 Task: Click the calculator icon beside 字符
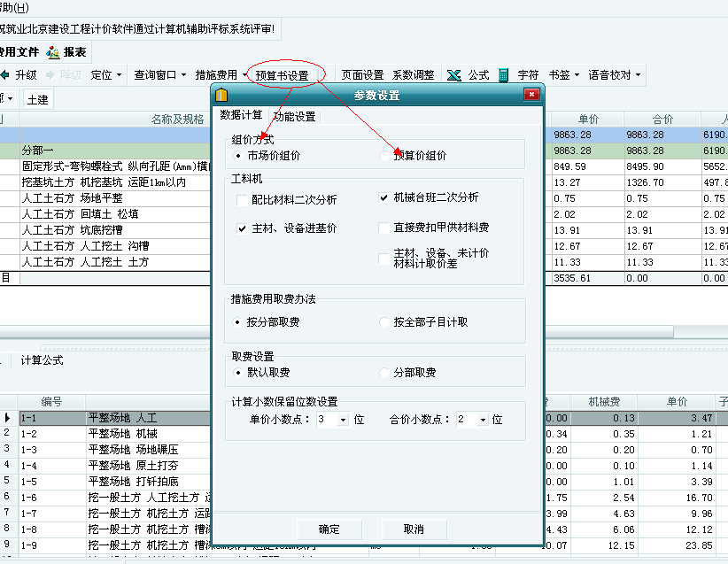(503, 75)
